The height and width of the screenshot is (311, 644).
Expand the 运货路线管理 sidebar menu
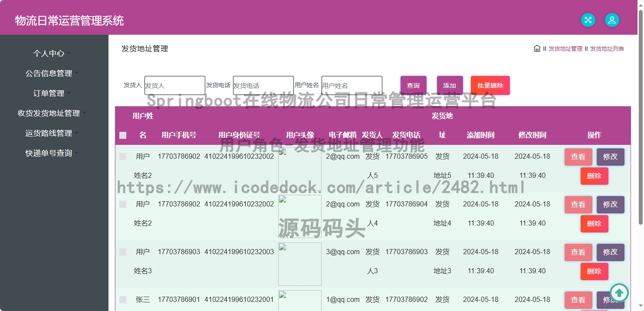(52, 133)
